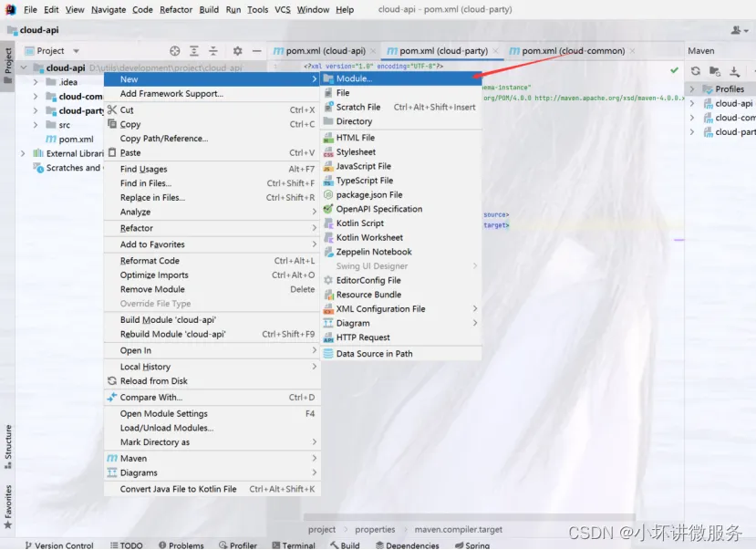The width and height of the screenshot is (756, 550).
Task: Open the Favorites tool window sidebar
Action: 7,506
